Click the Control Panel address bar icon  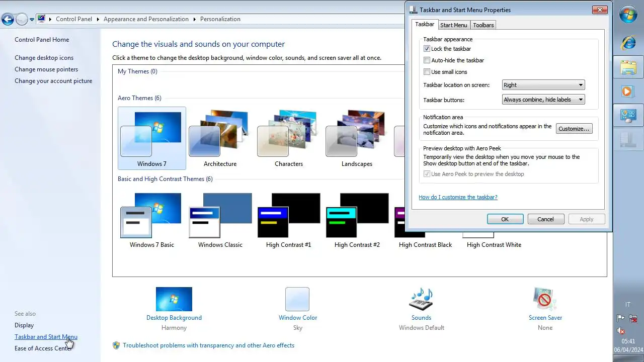[41, 19]
